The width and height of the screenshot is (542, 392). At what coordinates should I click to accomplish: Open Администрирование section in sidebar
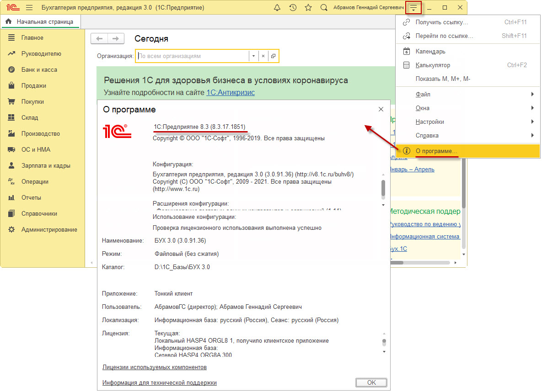pos(42,230)
